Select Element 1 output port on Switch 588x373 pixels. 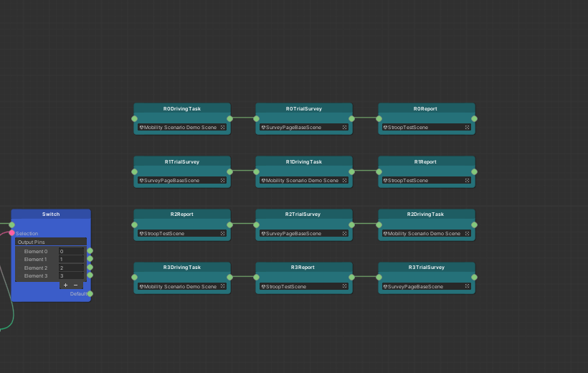pos(90,259)
